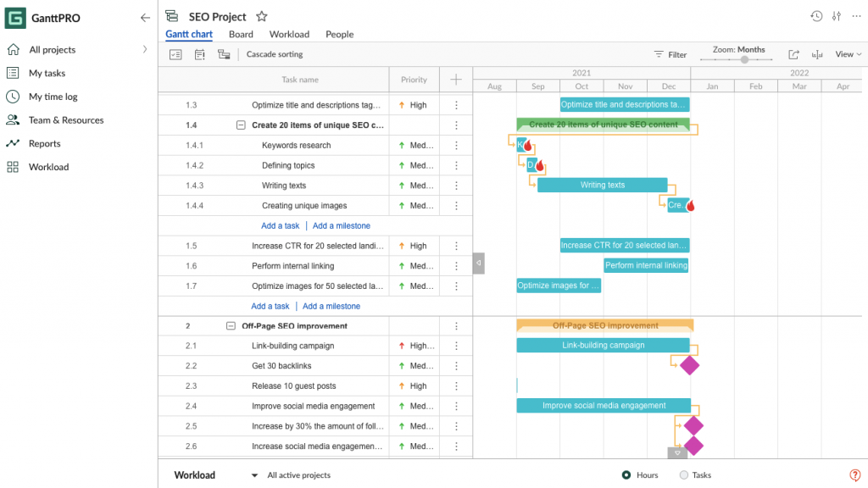
Task: Click the GanttPRO logo
Action: [14, 17]
